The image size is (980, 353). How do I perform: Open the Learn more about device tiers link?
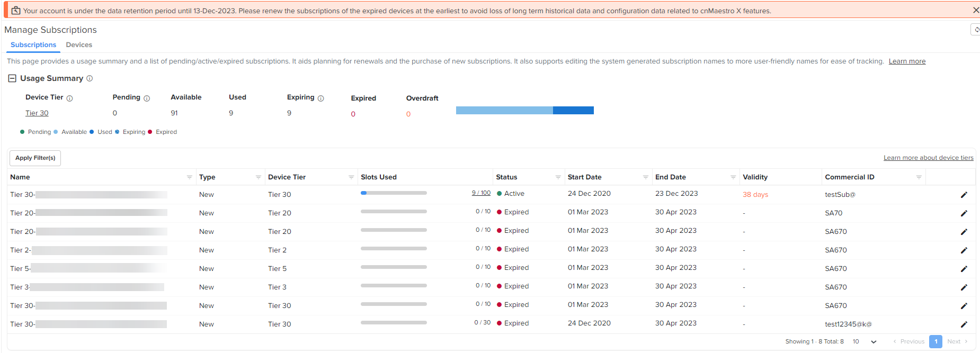(x=928, y=158)
